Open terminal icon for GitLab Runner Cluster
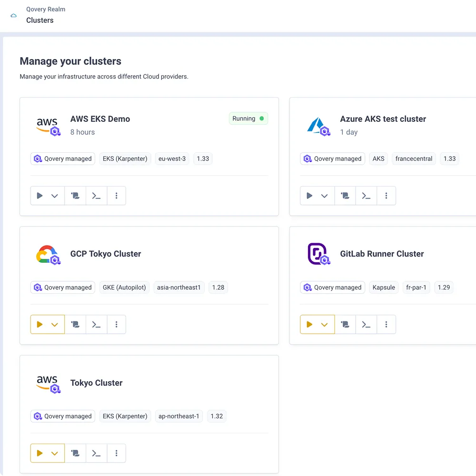The height and width of the screenshot is (476, 476). pos(366,325)
